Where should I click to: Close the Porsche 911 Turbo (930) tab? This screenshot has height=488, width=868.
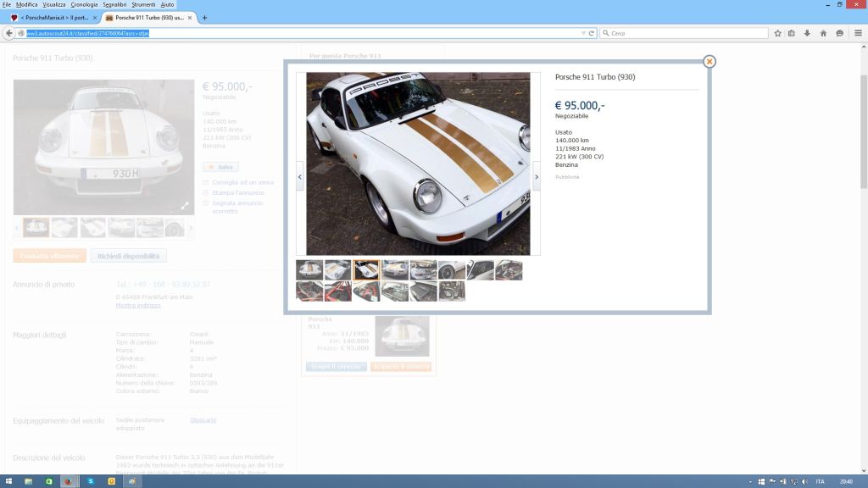[x=190, y=18]
